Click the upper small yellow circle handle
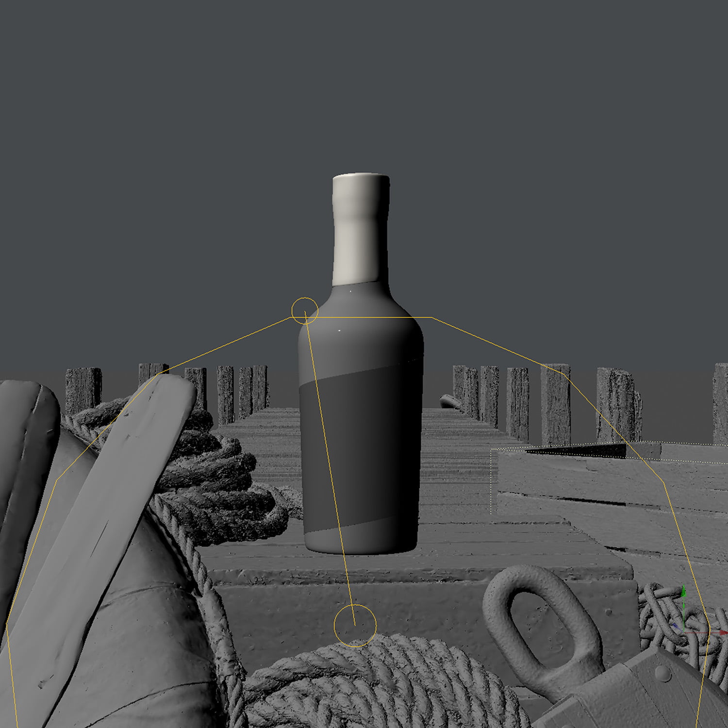 pyautogui.click(x=304, y=311)
